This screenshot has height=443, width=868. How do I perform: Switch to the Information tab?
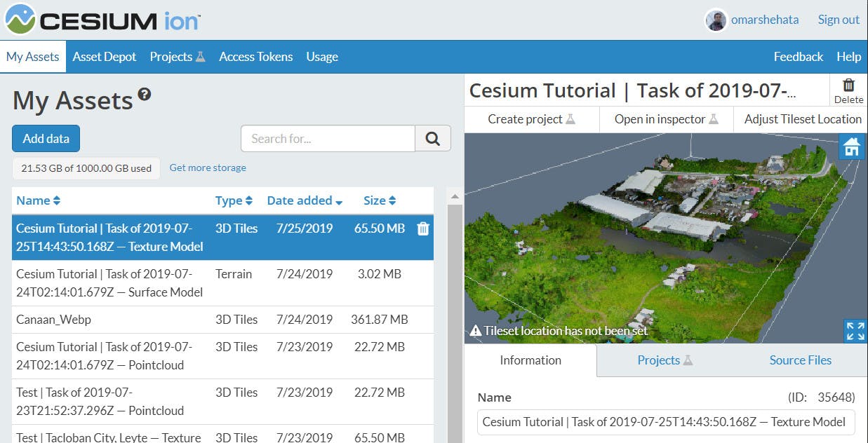tap(530, 360)
